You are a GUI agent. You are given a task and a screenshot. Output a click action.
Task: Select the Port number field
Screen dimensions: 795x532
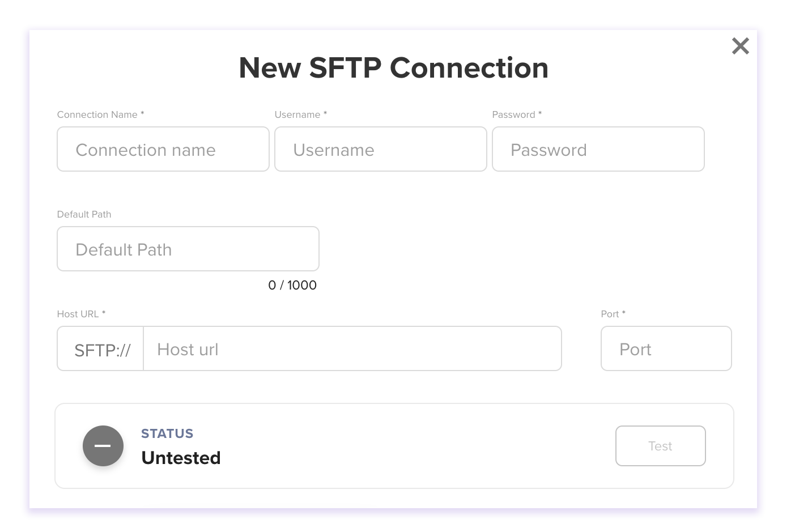(x=666, y=348)
